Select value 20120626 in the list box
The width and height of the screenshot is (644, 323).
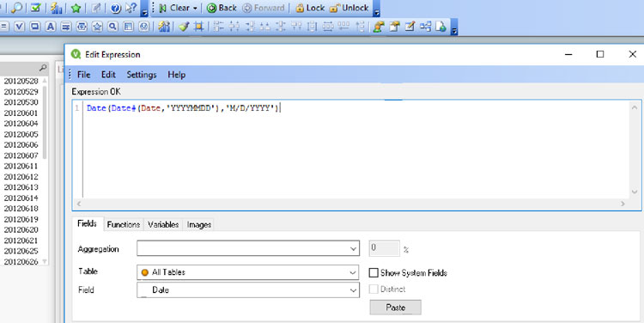(x=21, y=262)
